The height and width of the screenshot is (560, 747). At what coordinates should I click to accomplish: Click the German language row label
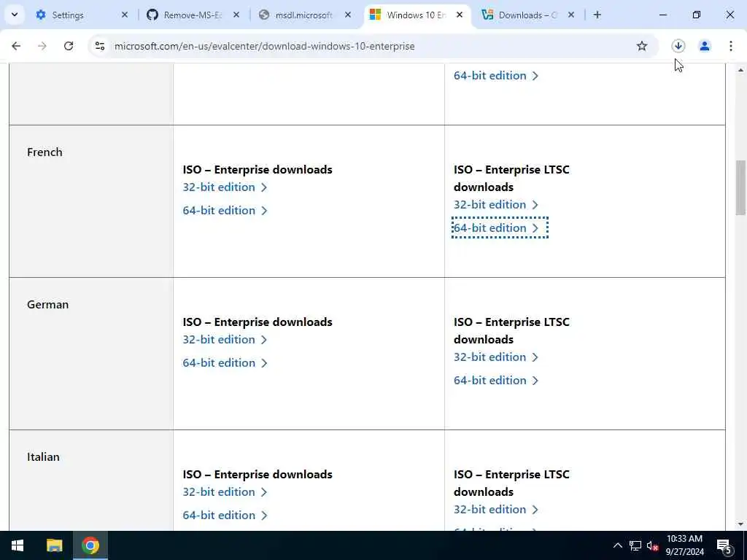[47, 305]
